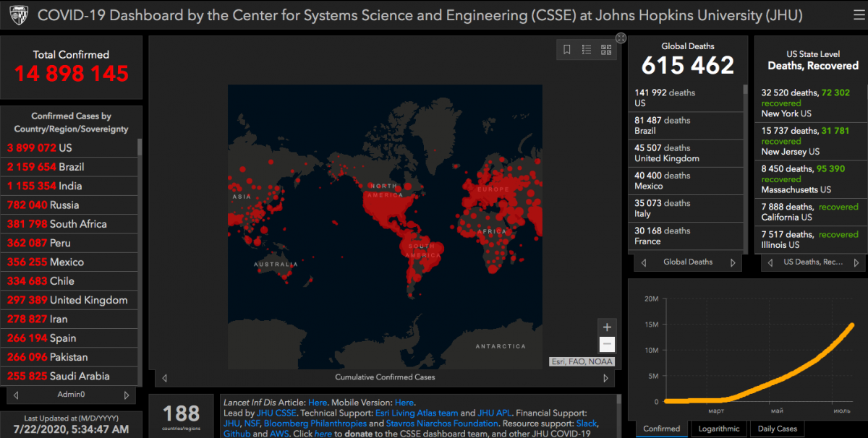Zoom in on the map with plus button
The height and width of the screenshot is (438, 868).
tap(608, 327)
